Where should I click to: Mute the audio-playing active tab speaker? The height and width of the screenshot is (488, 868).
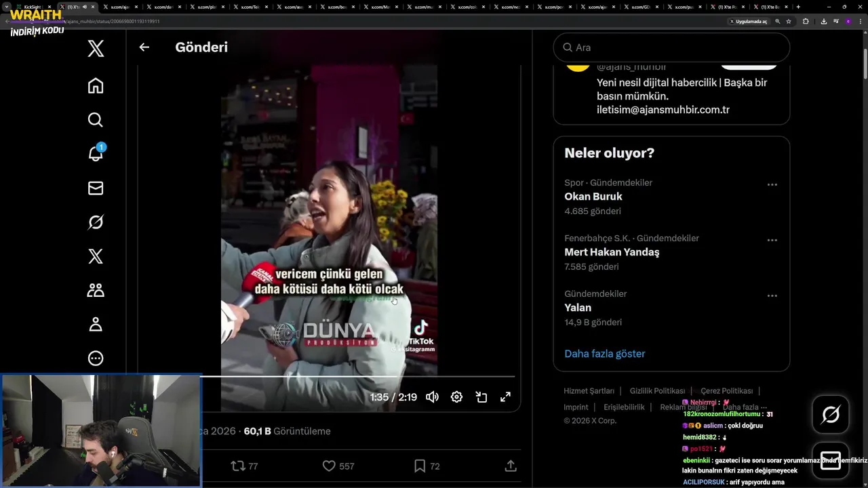tap(85, 7)
